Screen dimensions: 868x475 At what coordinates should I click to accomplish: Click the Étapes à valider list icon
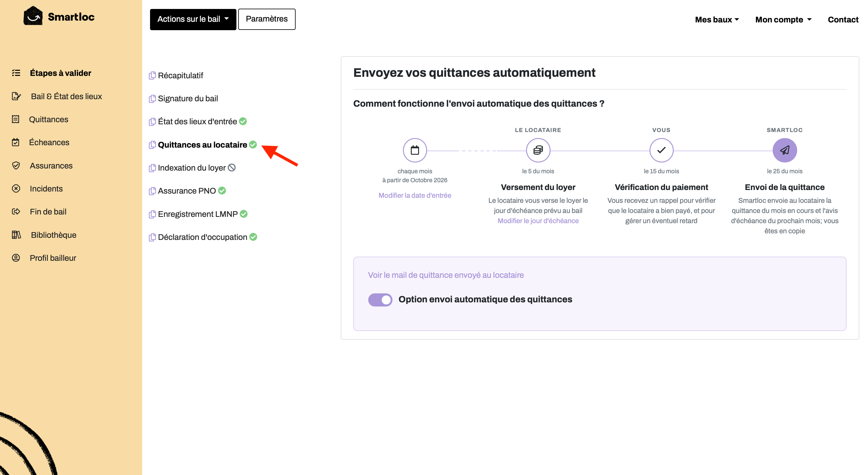point(16,73)
